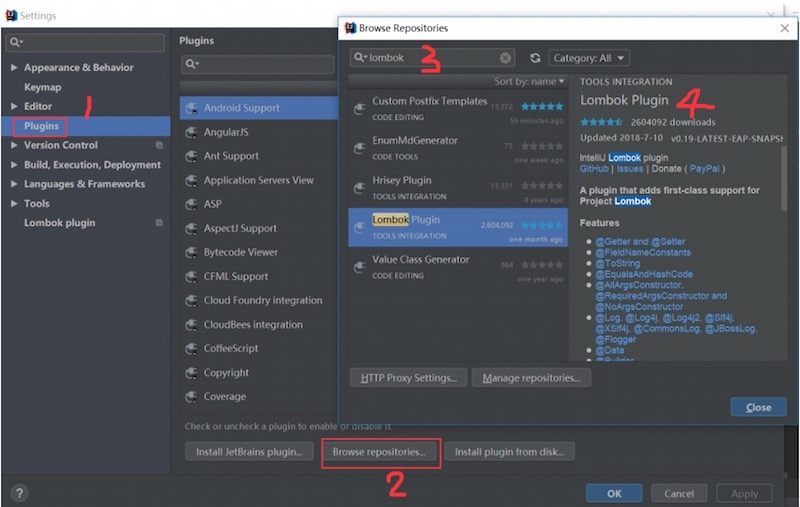
Task: Click the project-level icon beside Version Control
Action: pyautogui.click(x=159, y=145)
